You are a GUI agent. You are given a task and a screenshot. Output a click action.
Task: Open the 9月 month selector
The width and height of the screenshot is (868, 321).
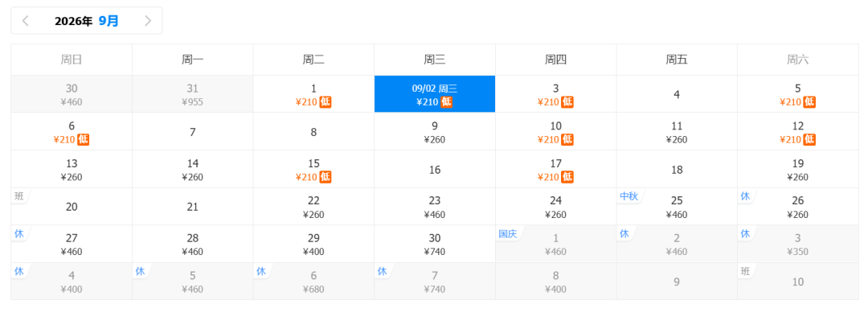(x=108, y=21)
